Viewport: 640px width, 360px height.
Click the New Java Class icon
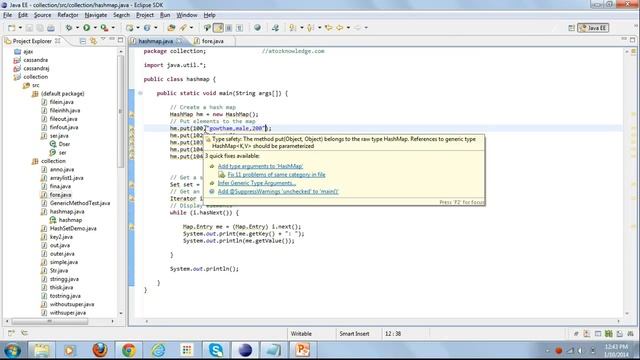147,28
